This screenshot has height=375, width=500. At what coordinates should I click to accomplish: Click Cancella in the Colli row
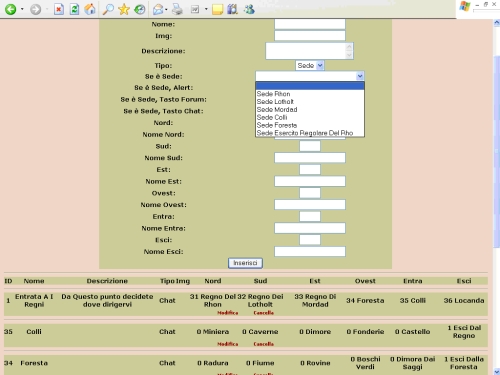coord(263,344)
